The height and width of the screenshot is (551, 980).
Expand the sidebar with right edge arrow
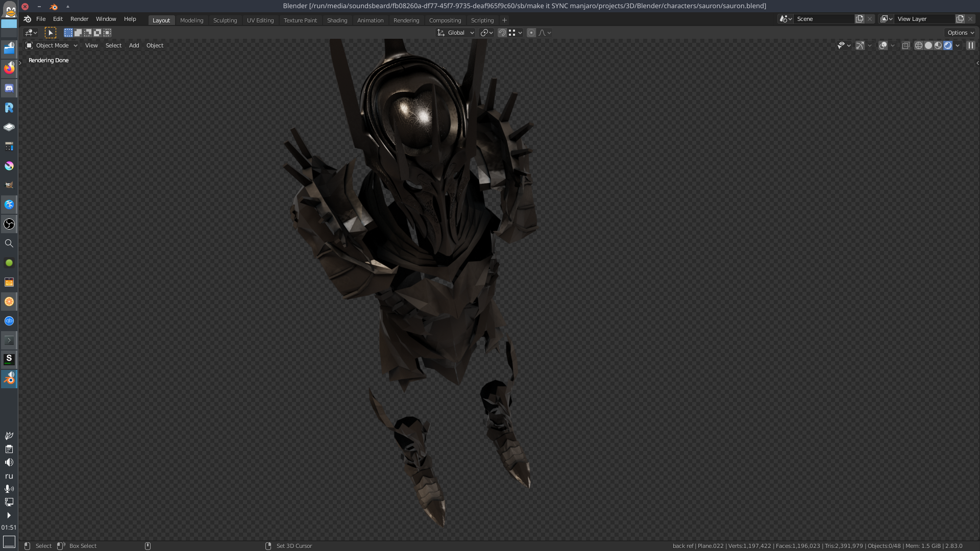(977, 63)
